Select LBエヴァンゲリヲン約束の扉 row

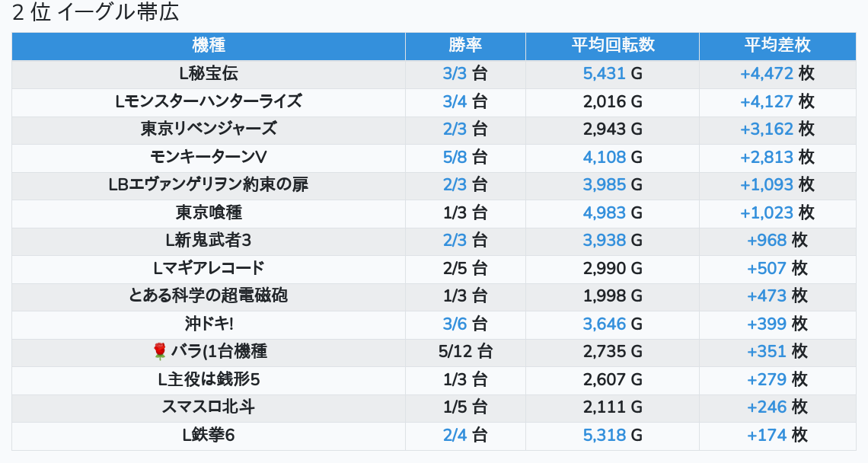(209, 184)
